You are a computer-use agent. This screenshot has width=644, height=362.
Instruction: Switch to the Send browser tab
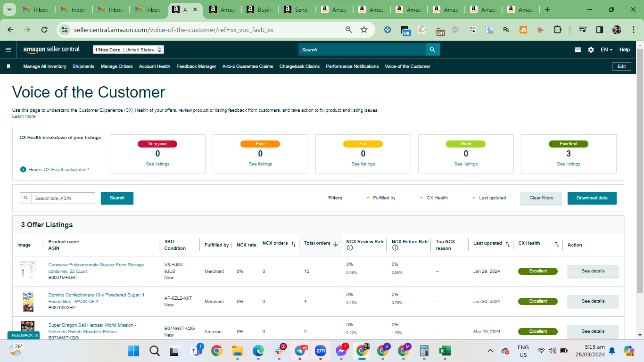coord(296,9)
